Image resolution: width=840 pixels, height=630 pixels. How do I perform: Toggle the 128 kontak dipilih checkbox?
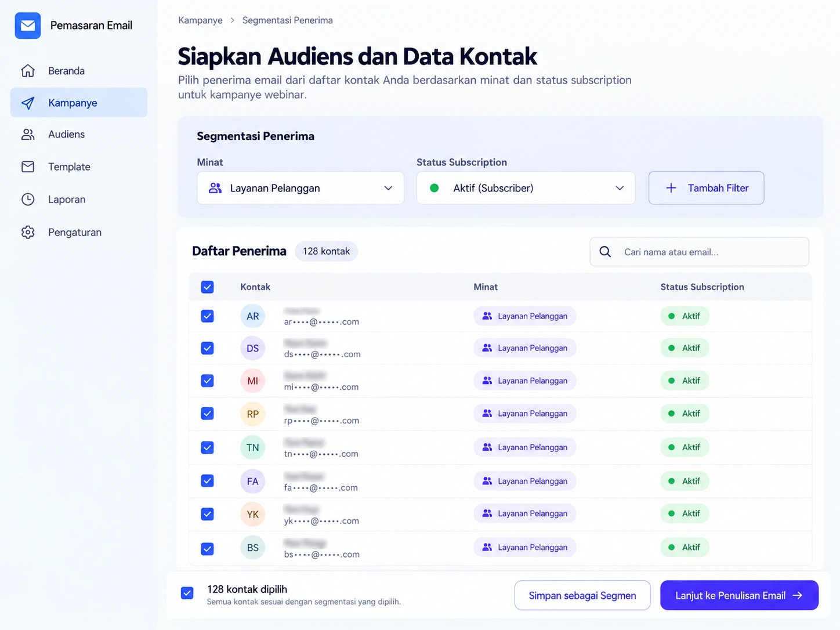tap(187, 593)
